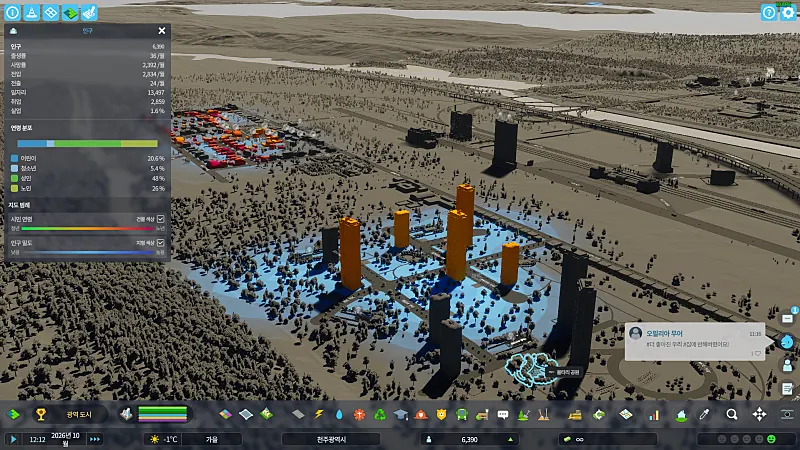Viewport: 800px width, 450px height.
Task: Like the Chirper post heart icon
Action: pyautogui.click(x=758, y=353)
